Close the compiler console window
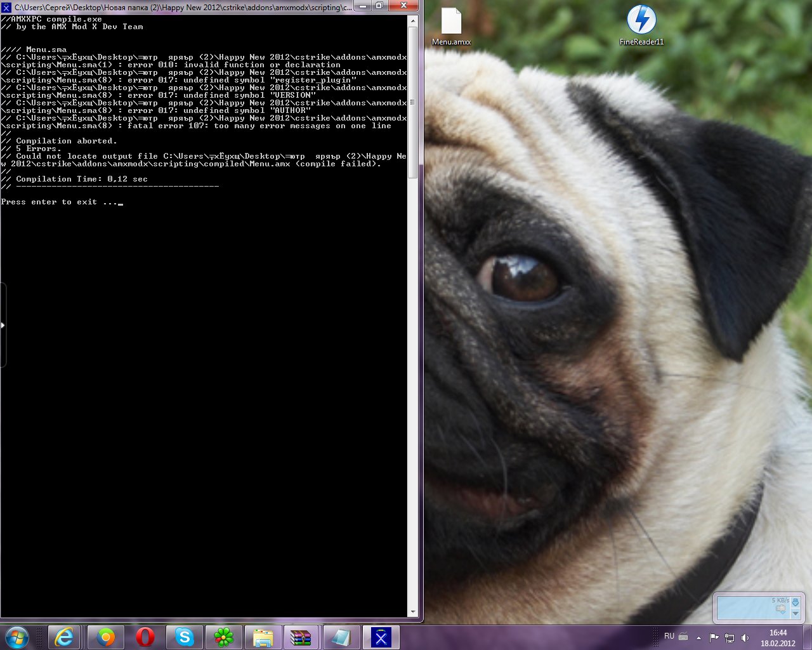Viewport: 812px width, 650px height. 403,6
